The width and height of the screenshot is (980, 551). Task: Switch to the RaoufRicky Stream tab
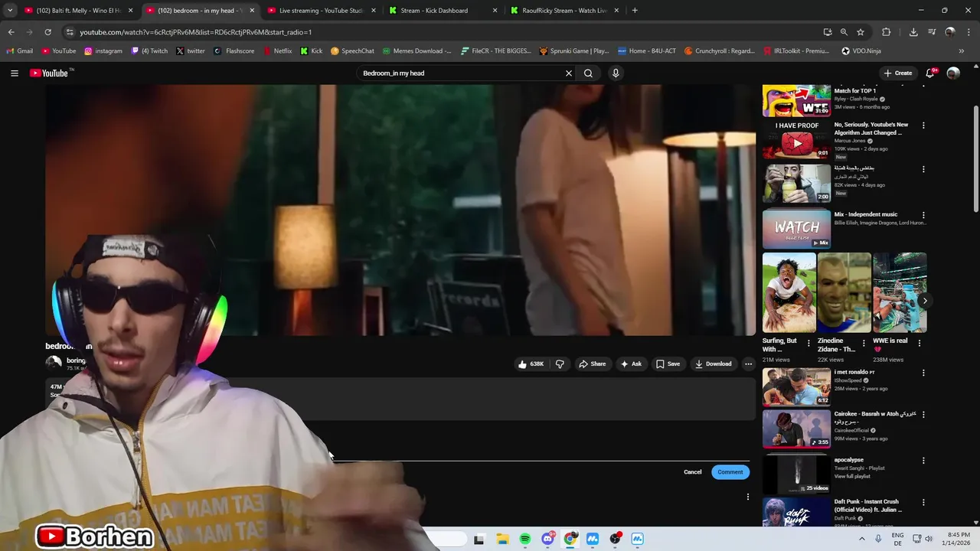(565, 11)
